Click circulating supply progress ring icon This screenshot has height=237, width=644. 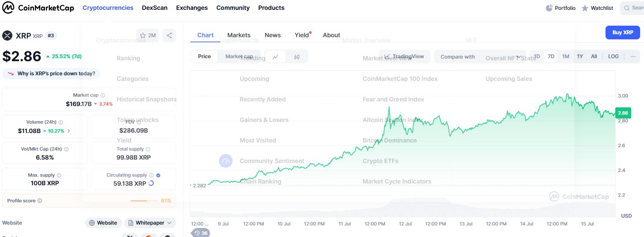coord(151,183)
